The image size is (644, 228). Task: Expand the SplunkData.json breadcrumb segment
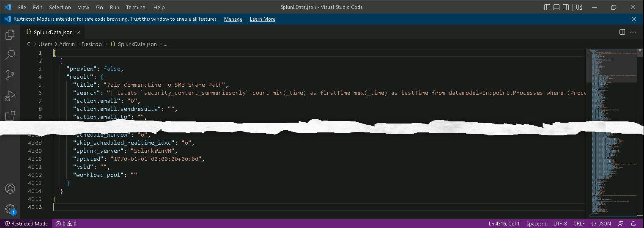coord(133,44)
